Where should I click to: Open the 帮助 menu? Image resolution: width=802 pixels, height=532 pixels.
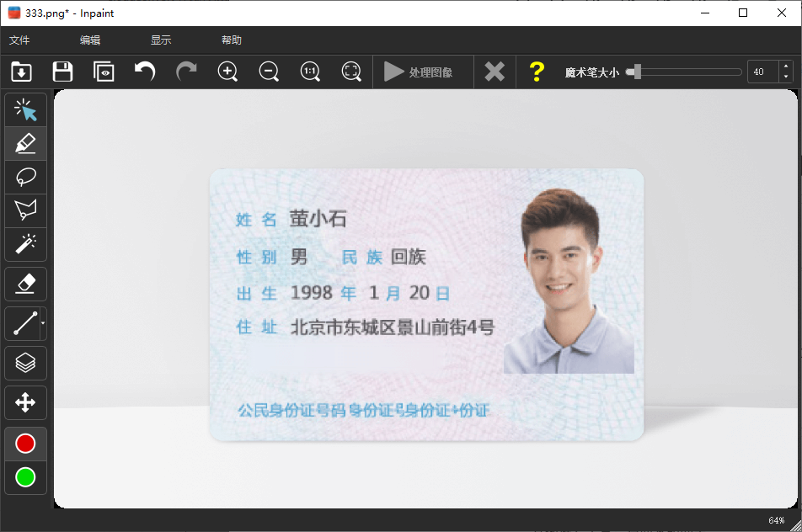(231, 40)
